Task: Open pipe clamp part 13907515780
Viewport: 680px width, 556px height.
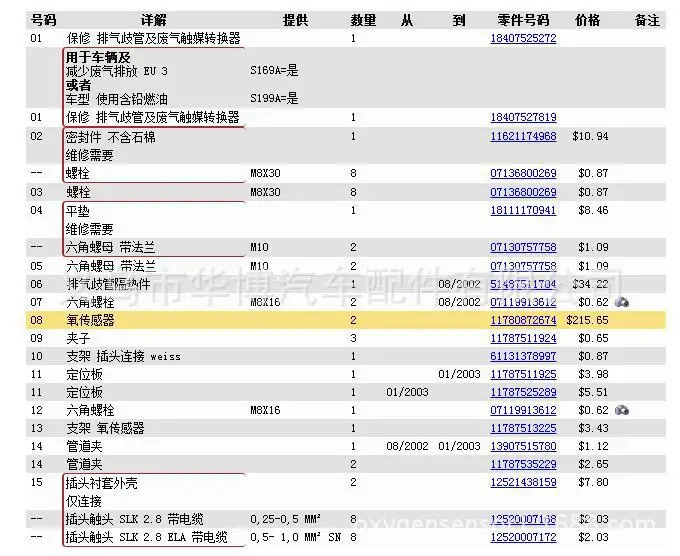Action: click(523, 446)
